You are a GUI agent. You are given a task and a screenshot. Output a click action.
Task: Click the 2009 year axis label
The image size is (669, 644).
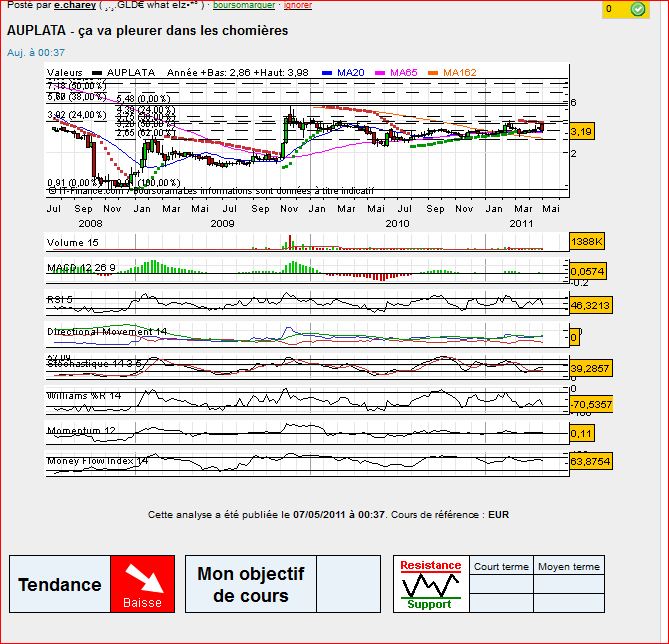coord(222,224)
